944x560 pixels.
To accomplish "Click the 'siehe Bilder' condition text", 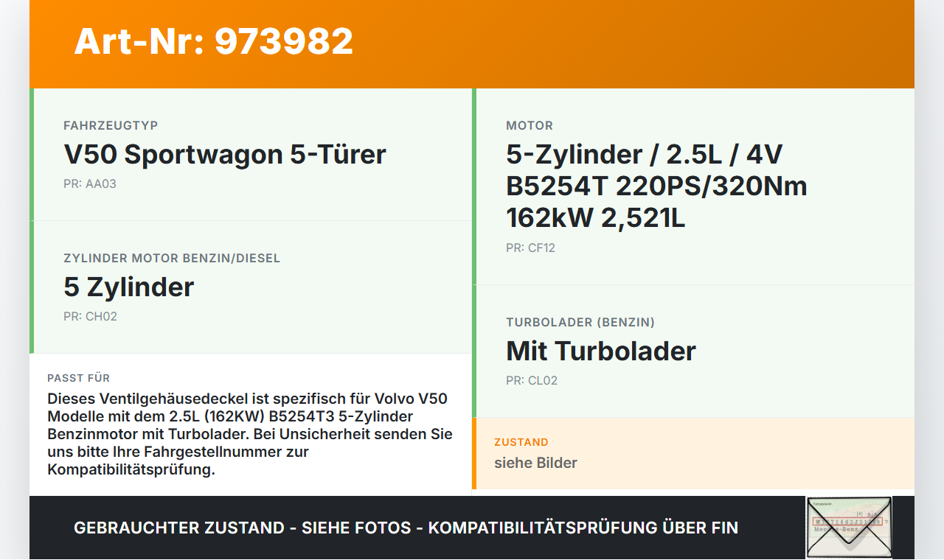I will point(535,463).
